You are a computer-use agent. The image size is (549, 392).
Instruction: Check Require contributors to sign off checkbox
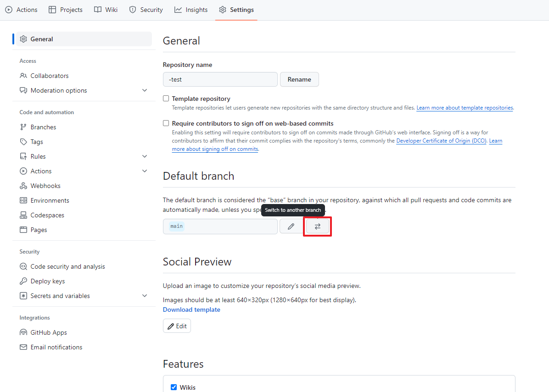pyautogui.click(x=166, y=123)
